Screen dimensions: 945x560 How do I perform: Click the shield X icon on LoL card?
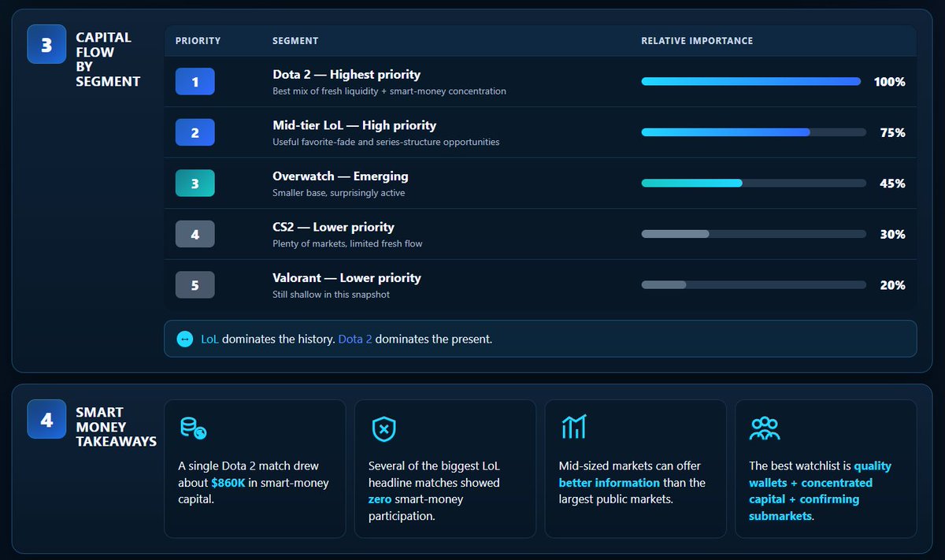tap(384, 429)
